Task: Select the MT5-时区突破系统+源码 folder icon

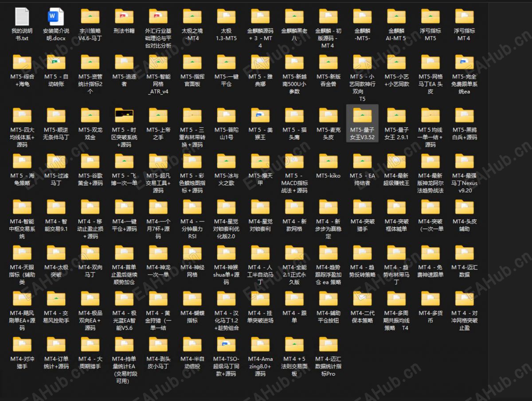Action: tap(124, 115)
